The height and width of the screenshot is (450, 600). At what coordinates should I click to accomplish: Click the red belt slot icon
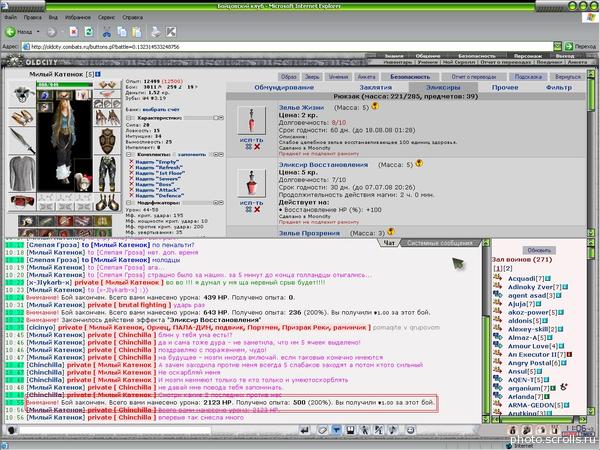(22, 201)
